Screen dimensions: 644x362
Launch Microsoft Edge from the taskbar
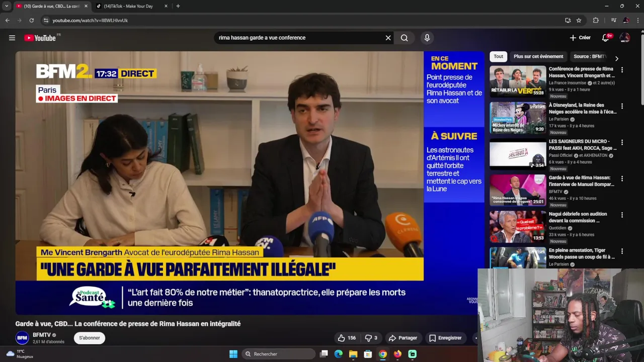click(x=339, y=354)
